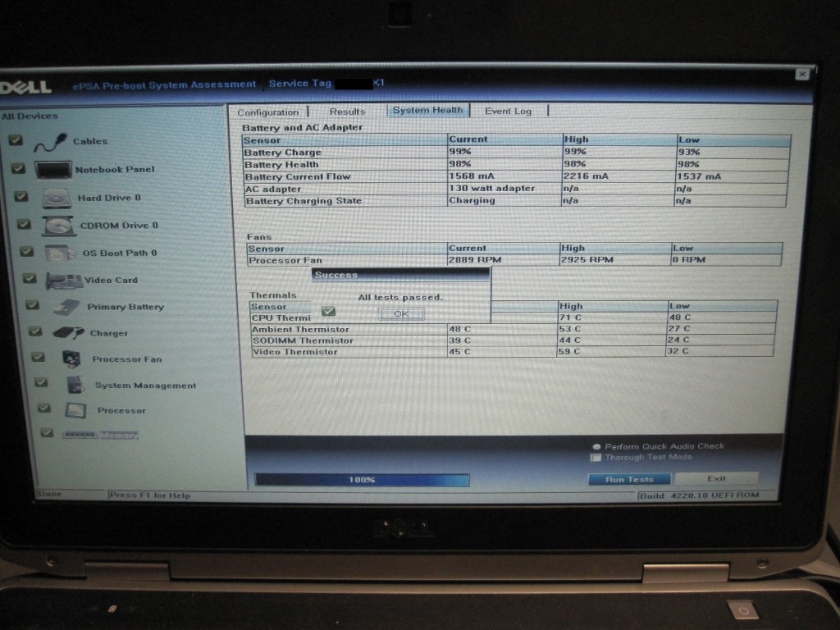Uncheck the Notebook Panel checkbox

[x=18, y=168]
